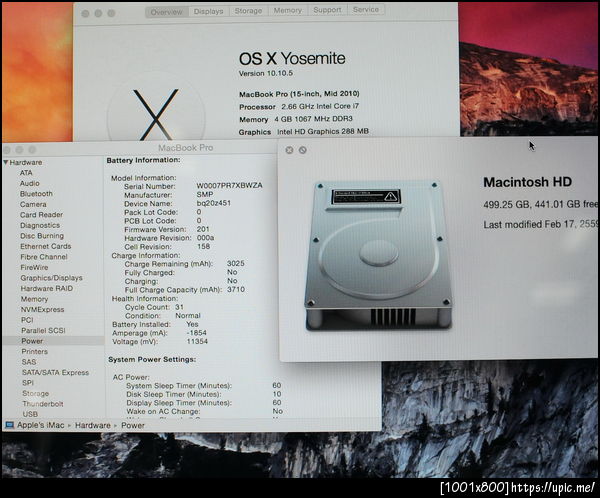Select the Overview tab
This screenshot has height=498, width=600.
click(166, 12)
